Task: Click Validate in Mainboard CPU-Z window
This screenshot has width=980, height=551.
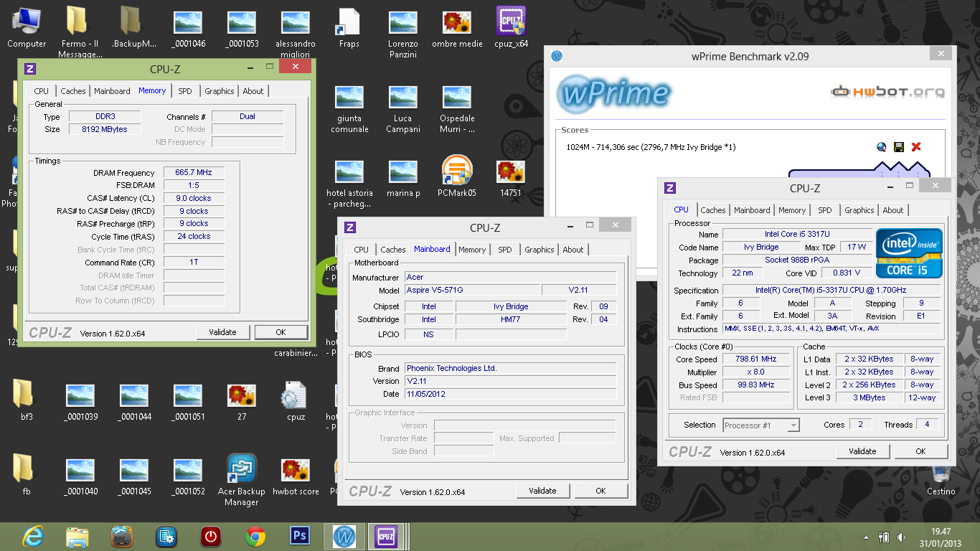Action: (542, 491)
